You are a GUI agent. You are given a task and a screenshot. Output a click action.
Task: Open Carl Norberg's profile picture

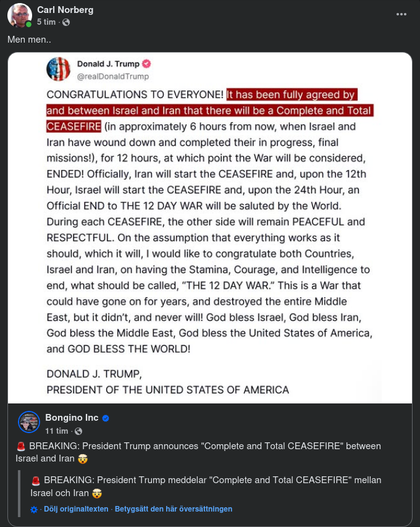(x=19, y=15)
